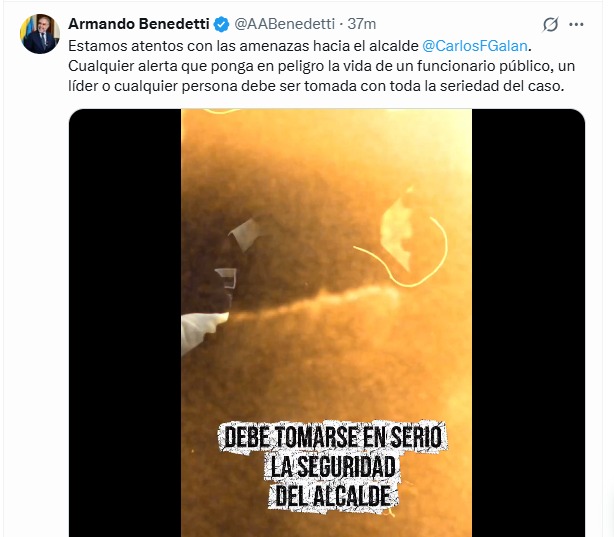Play the embedded video in the tweet

[327, 323]
